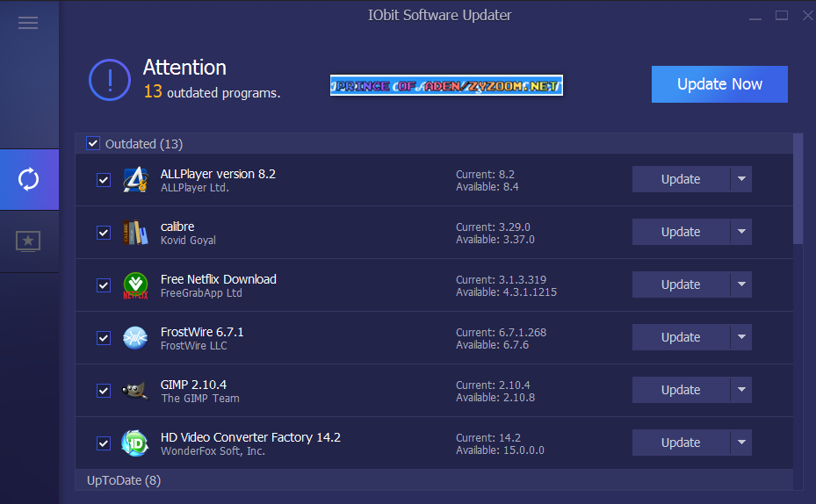Image resolution: width=816 pixels, height=504 pixels.
Task: Update HD Video Converter Factory
Action: point(681,443)
